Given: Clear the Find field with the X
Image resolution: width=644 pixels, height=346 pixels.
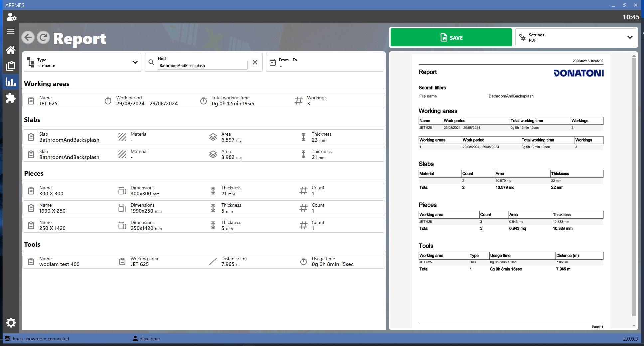Looking at the screenshot, I should click(255, 62).
